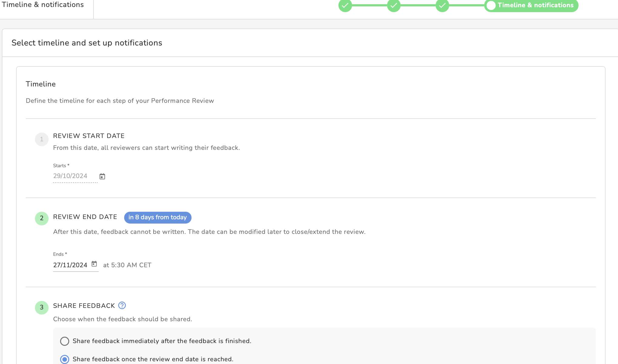Click the Share Feedback help question-mark icon
The height and width of the screenshot is (364, 618).
click(x=122, y=305)
